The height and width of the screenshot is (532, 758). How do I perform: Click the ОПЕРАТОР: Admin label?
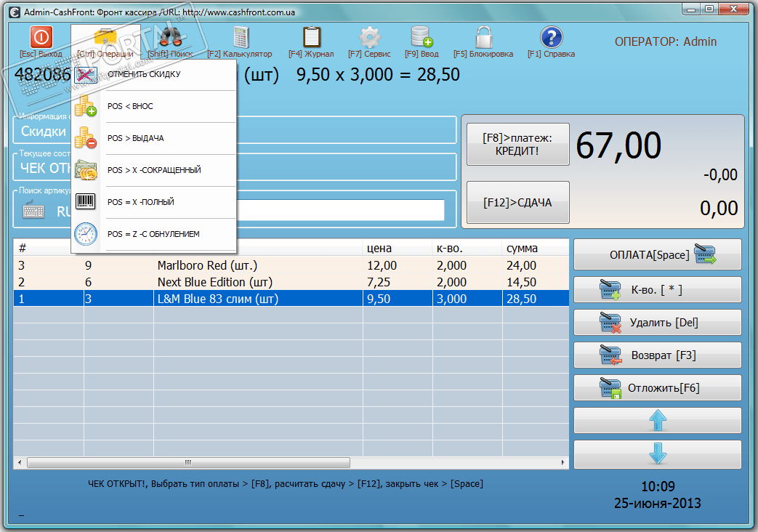pos(666,41)
